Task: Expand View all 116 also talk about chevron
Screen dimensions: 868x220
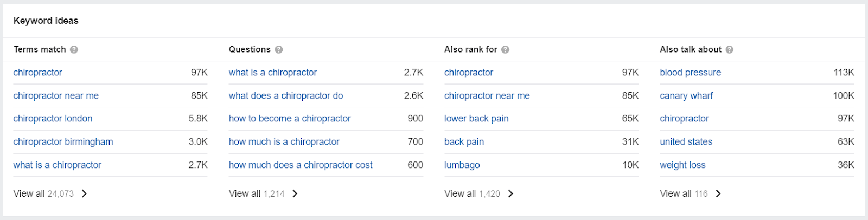Action: click(718, 193)
